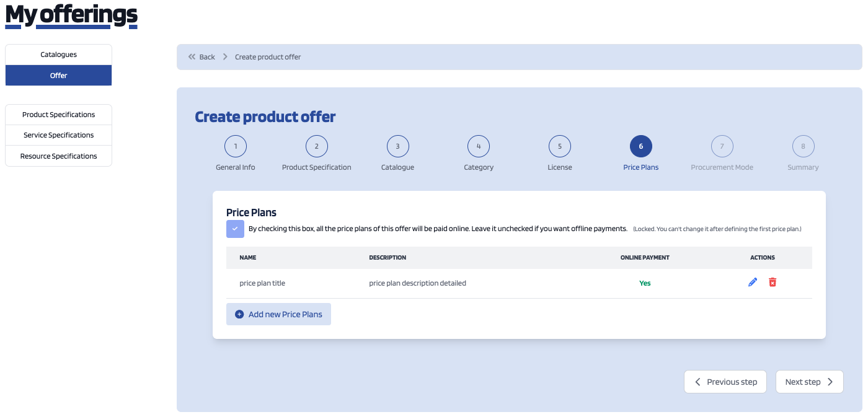Image resolution: width=868 pixels, height=417 pixels.
Task: Click the Back link
Action: [207, 57]
